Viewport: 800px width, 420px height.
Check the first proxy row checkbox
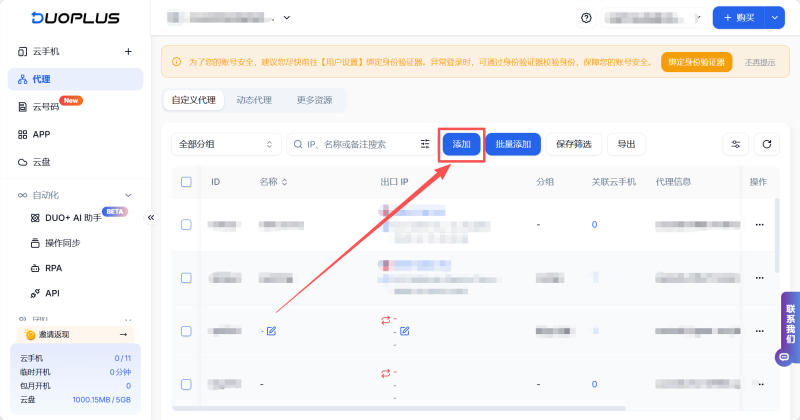[186, 225]
